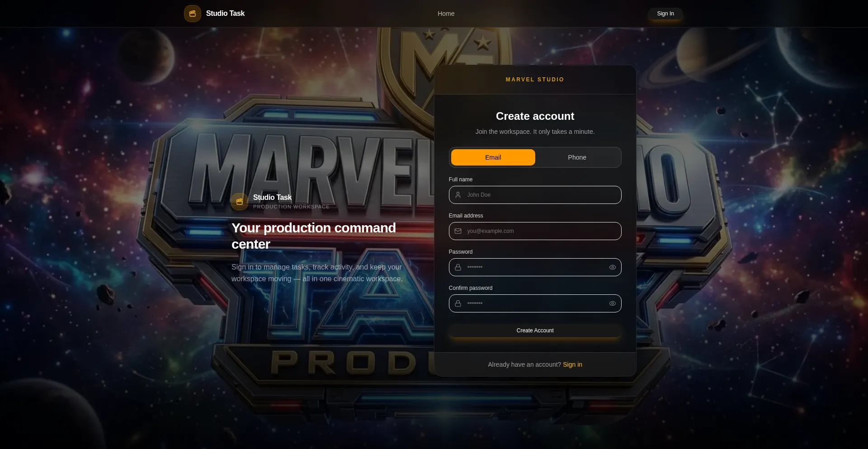The image size is (868, 449).
Task: Click the 'Sign in to manage tasks' paragraph
Action: coord(317,273)
